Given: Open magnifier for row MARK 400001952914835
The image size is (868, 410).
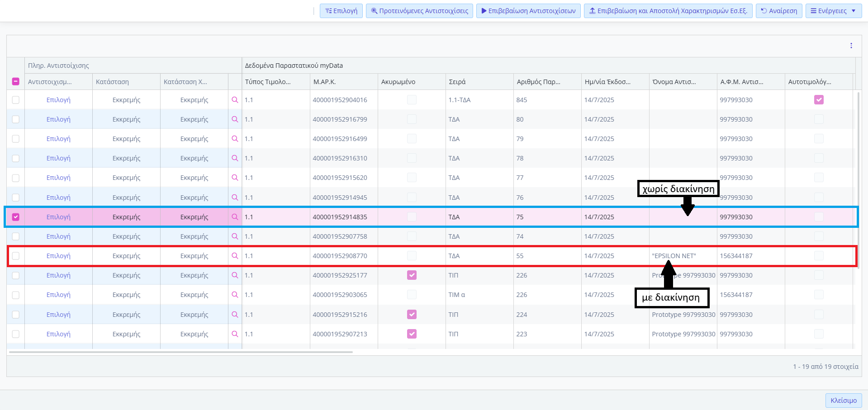Looking at the screenshot, I should 235,217.
